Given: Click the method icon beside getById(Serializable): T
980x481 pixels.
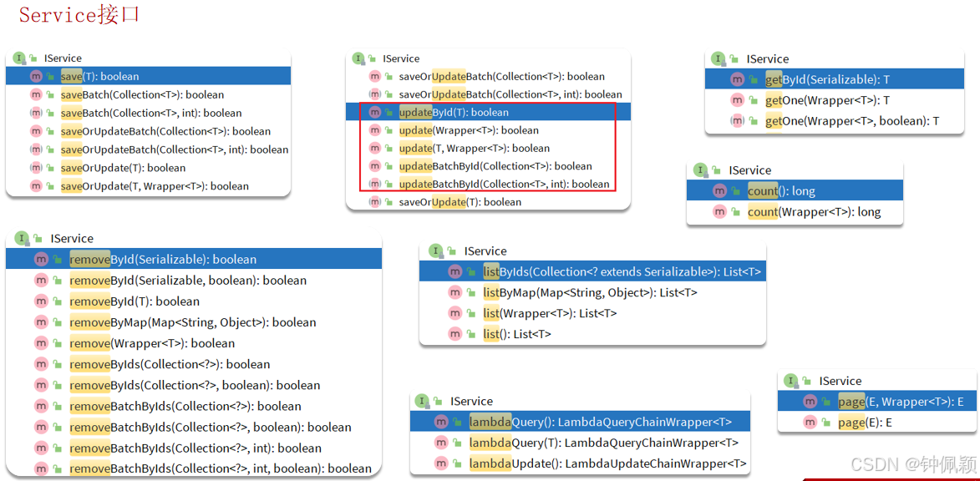Looking at the screenshot, I should 738,78.
